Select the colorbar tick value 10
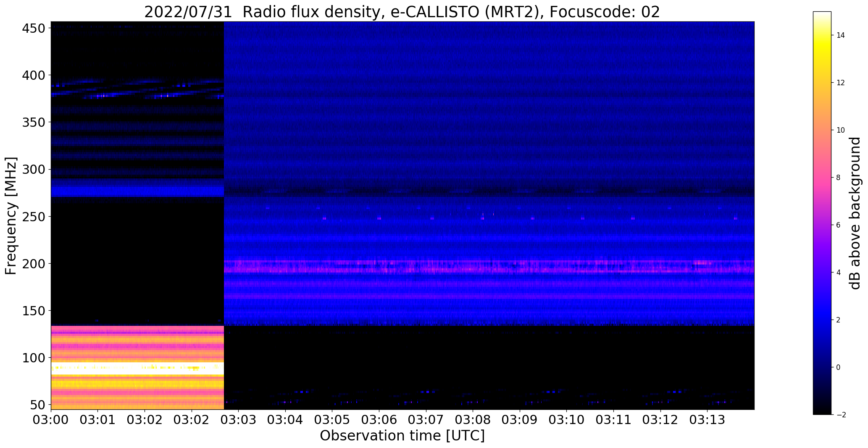868x448 pixels. point(841,130)
